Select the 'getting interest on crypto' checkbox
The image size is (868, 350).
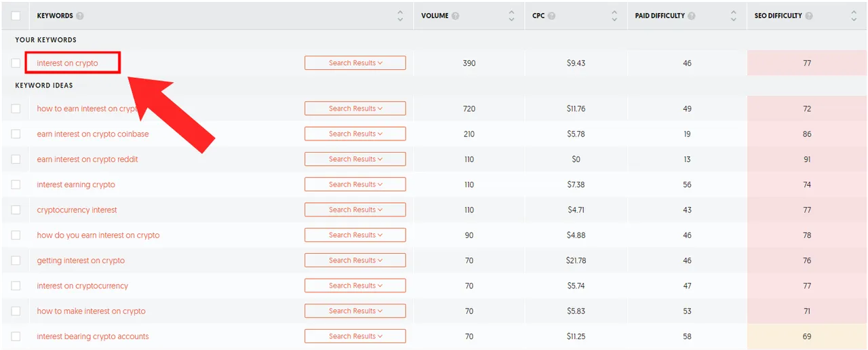pyautogui.click(x=16, y=260)
